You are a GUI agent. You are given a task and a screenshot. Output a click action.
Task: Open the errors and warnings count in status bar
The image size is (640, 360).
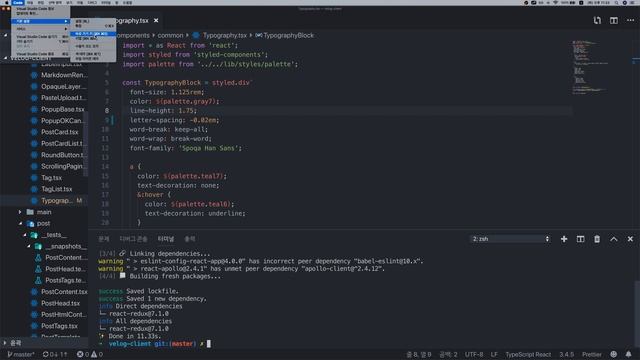[x=90, y=354]
